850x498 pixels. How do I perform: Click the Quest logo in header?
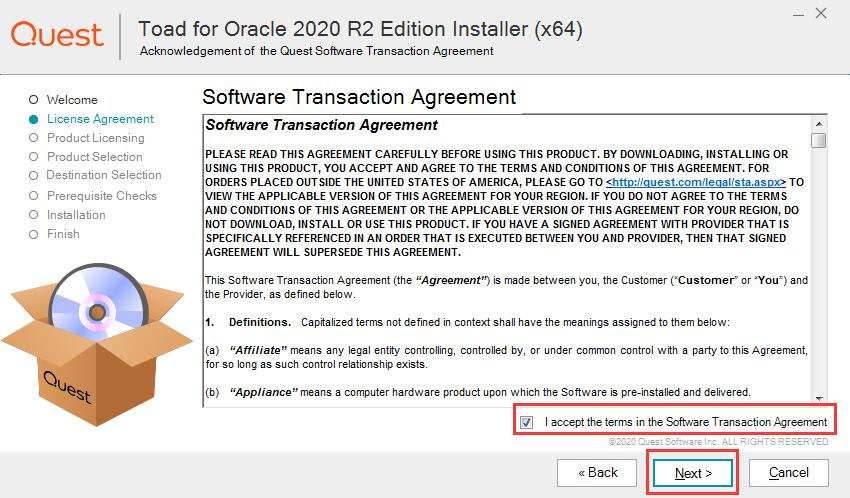tap(57, 34)
